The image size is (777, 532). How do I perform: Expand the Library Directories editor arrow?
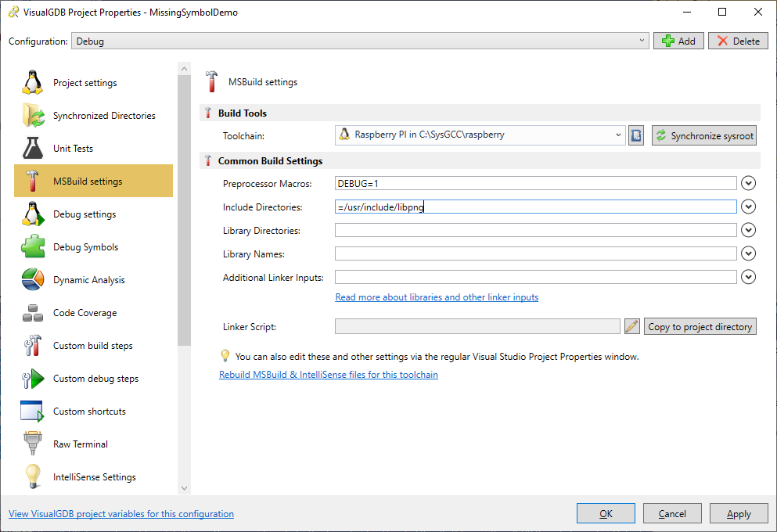click(748, 230)
